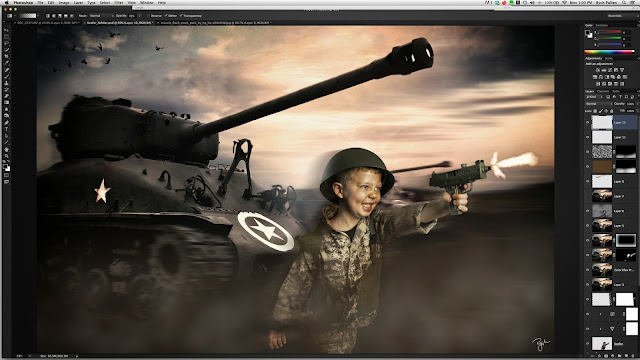Select the Gradient tool in toolbox
Image resolution: width=640 pixels, height=360 pixels.
tap(6, 102)
